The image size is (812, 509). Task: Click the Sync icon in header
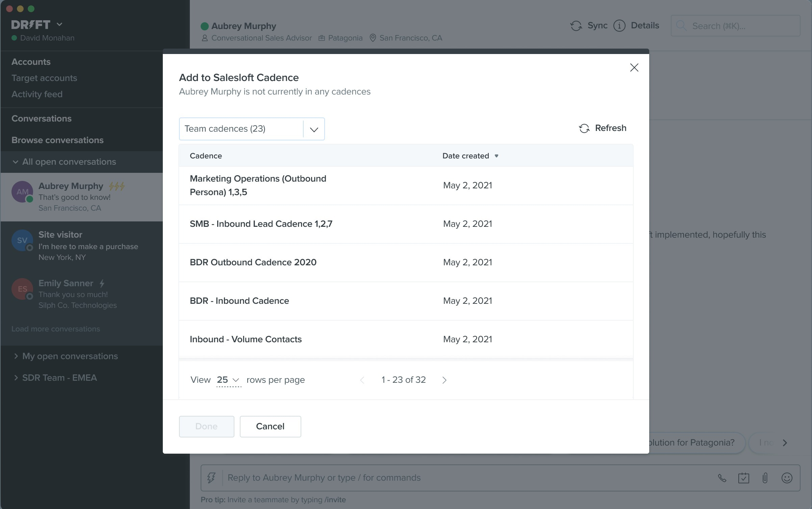tap(576, 26)
